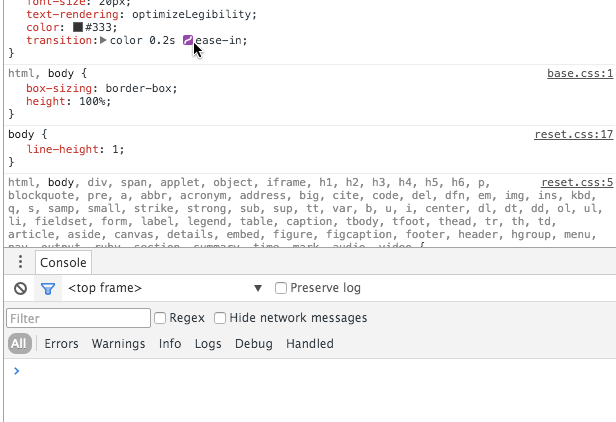Select the Console drawer tab
Screen dimensions: 616x422
pyautogui.click(x=64, y=263)
